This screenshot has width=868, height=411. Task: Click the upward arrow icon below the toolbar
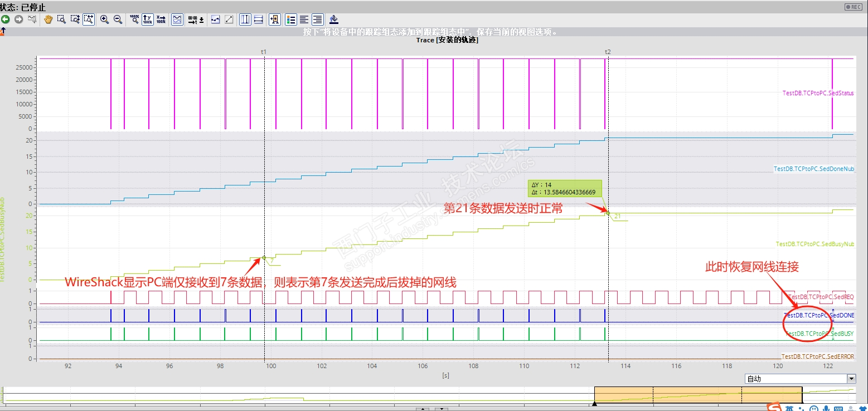(x=2, y=31)
